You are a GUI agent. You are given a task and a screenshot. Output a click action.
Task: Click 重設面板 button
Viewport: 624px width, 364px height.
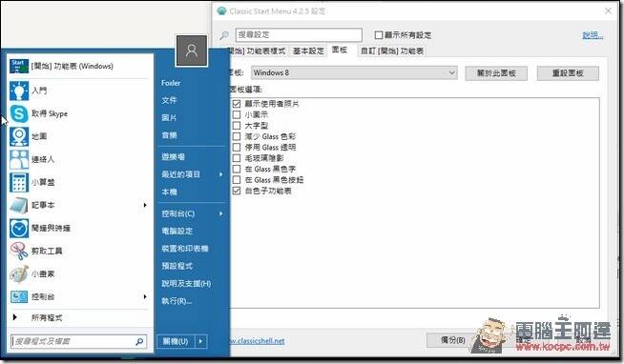(x=568, y=73)
